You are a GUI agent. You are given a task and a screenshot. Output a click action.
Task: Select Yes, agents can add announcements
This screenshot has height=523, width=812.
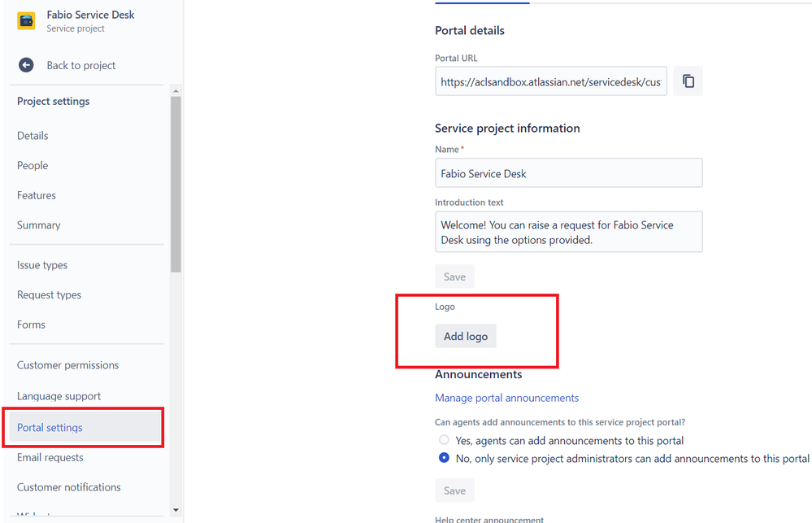tap(444, 440)
